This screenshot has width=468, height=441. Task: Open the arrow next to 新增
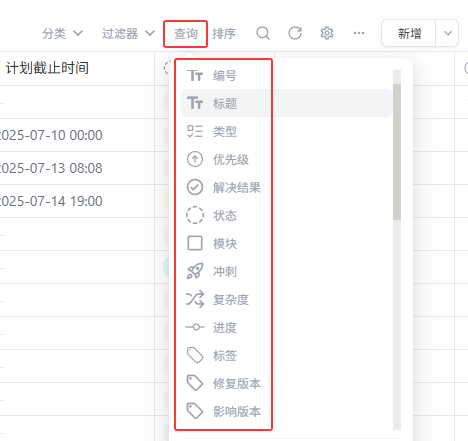(448, 33)
